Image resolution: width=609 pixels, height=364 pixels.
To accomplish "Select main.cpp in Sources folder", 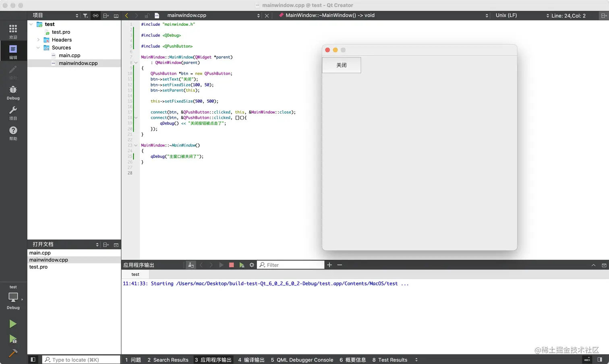I will [x=69, y=55].
